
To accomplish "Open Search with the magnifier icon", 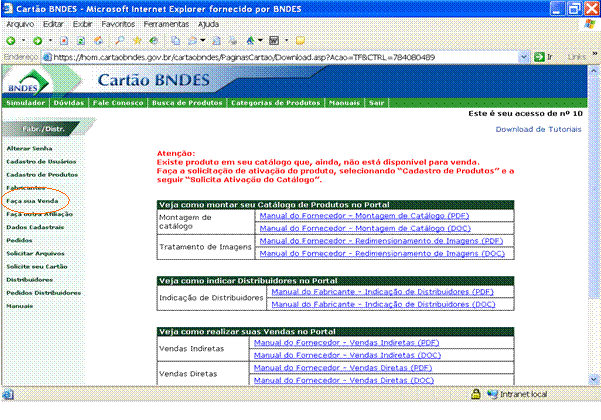I will coord(120,40).
